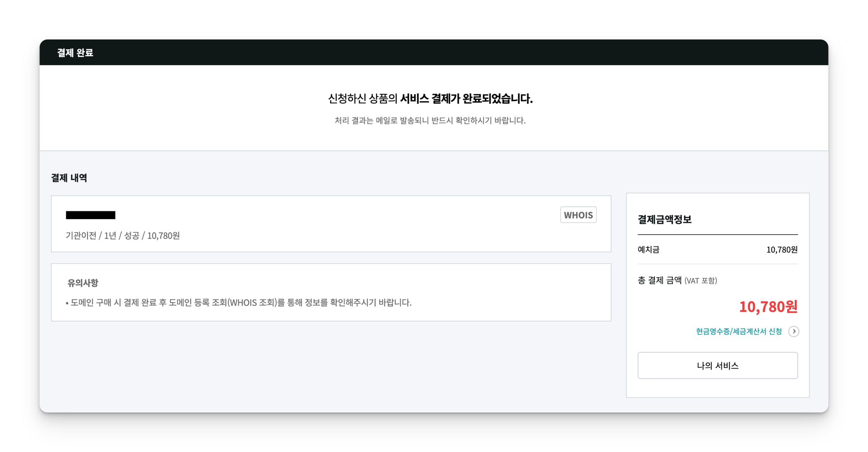Click the black 10,780원 deposit amount

(782, 250)
